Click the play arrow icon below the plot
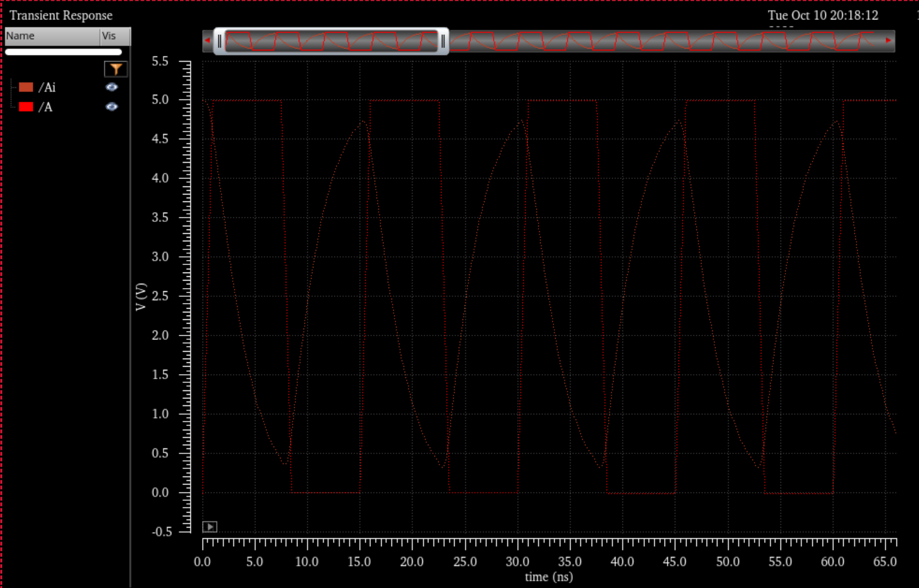919x588 pixels. tap(210, 527)
